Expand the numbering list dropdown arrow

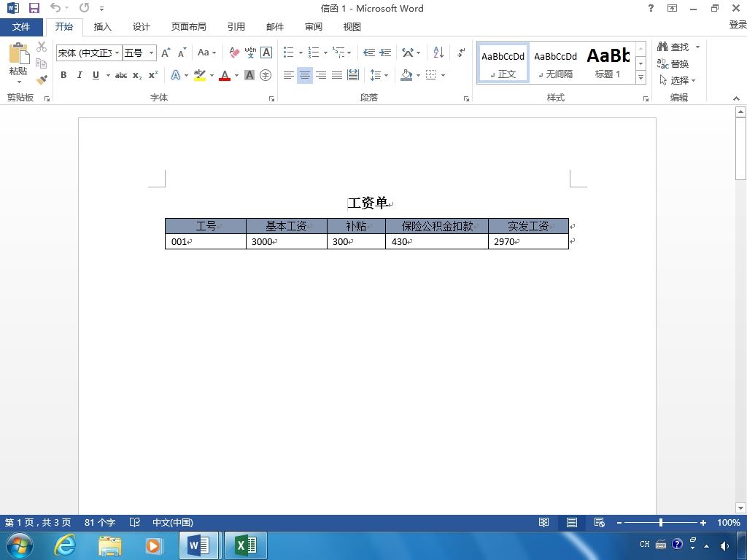point(325,52)
